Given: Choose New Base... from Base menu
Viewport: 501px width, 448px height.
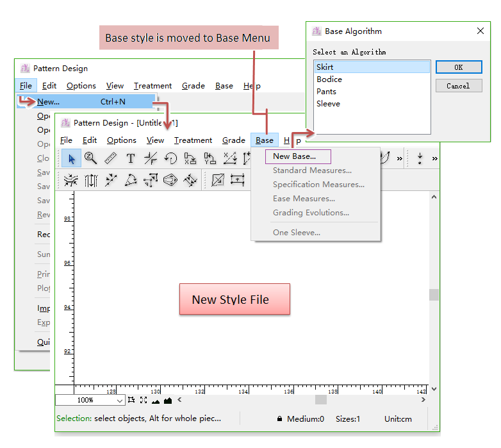Looking at the screenshot, I should 294,156.
